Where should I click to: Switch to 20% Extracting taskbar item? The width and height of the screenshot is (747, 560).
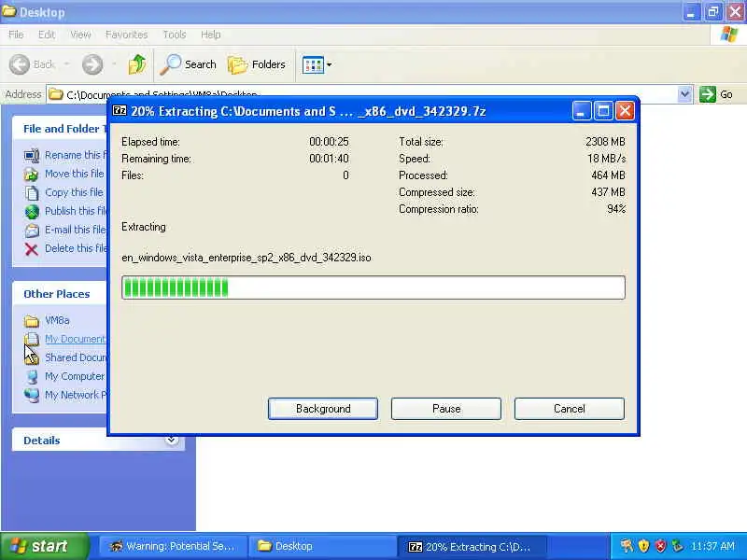point(472,546)
